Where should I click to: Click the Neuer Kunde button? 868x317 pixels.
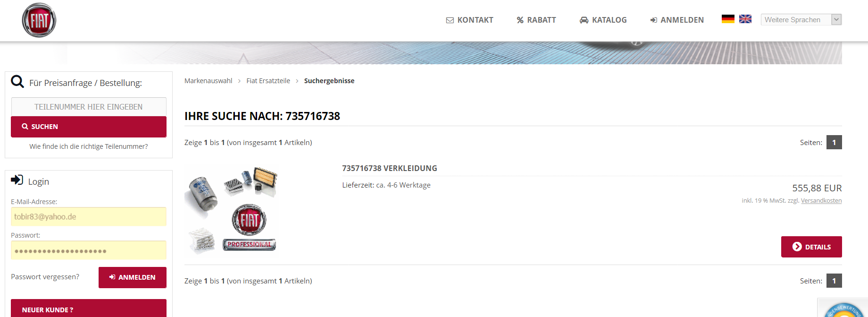click(89, 309)
